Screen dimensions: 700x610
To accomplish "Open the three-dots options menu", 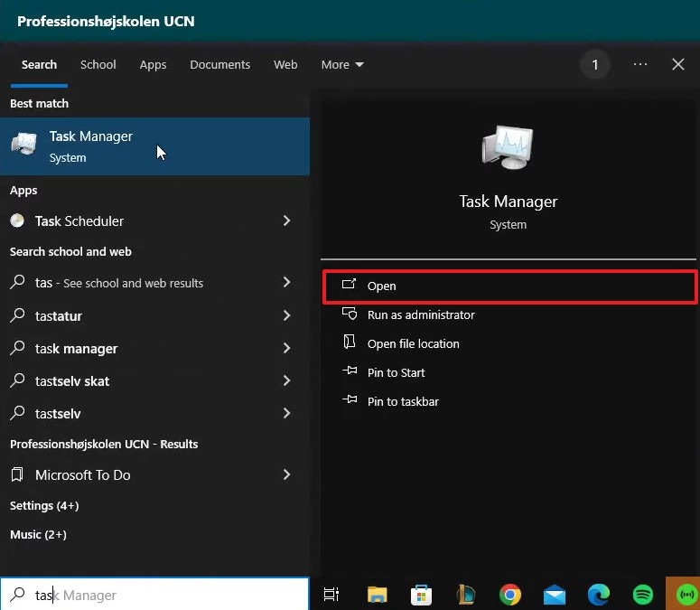I will (640, 65).
